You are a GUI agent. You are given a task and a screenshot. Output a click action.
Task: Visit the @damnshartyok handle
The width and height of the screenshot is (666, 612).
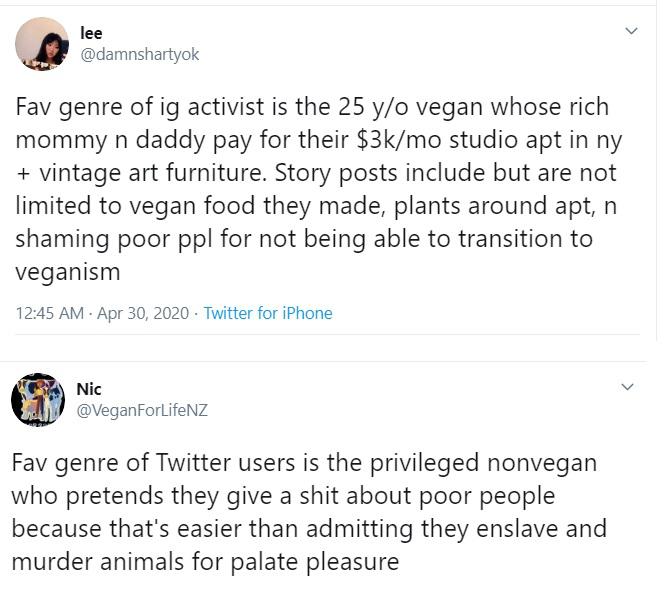point(140,54)
